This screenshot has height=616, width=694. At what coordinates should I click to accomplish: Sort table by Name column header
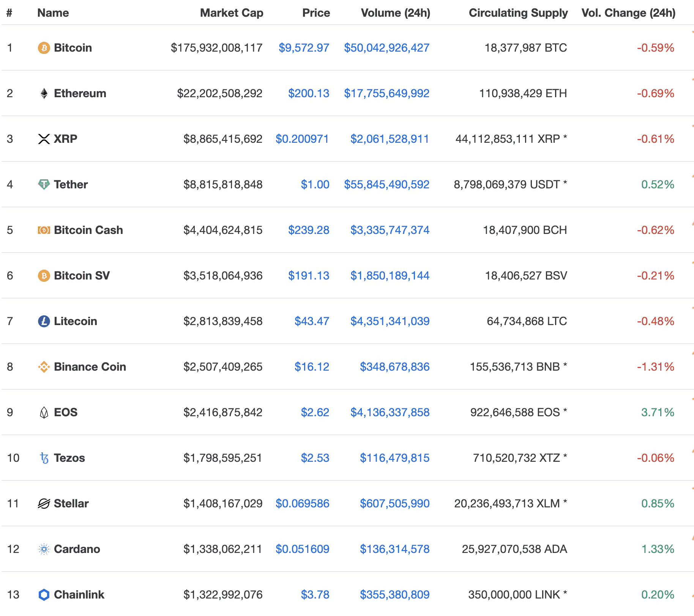(x=53, y=13)
